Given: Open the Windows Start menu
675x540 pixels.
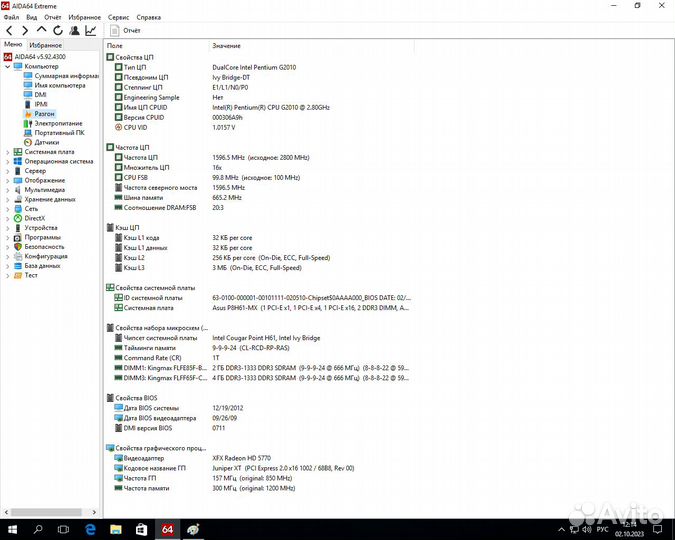Looking at the screenshot, I should click(x=12, y=529).
